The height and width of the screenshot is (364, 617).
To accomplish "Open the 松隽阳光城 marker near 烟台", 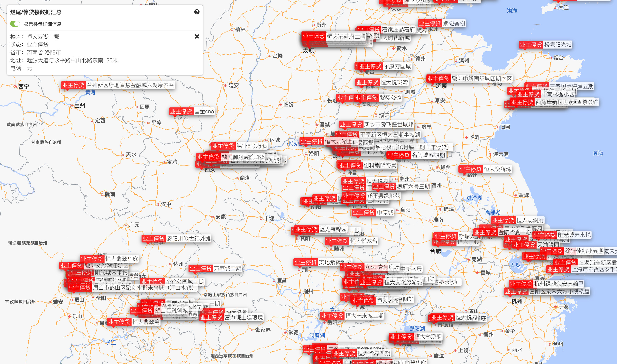I will pyautogui.click(x=546, y=45).
